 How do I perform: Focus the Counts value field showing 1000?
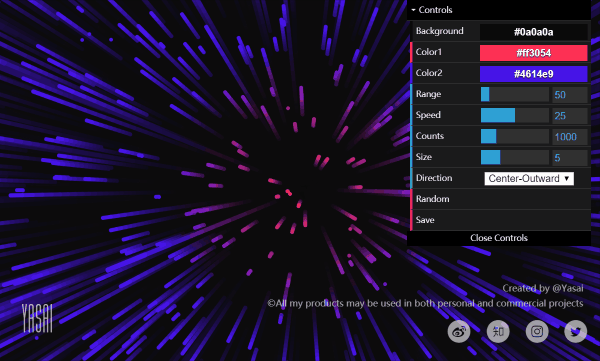pyautogui.click(x=570, y=137)
